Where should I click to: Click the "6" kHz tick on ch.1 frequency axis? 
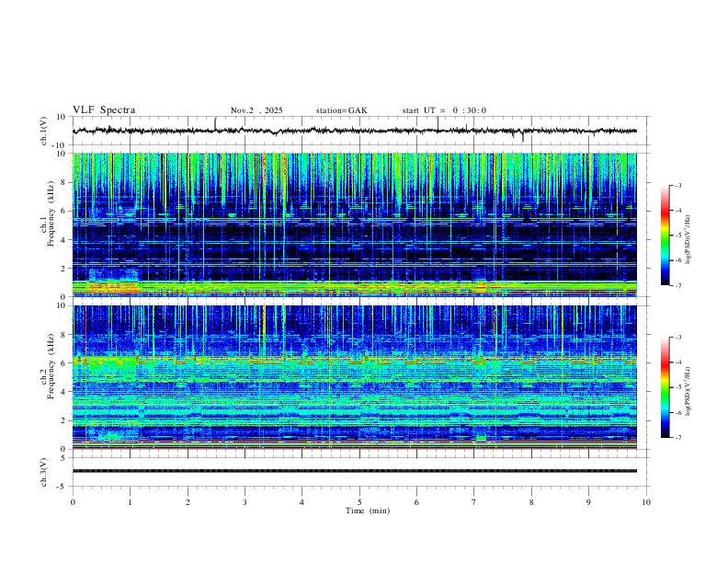pyautogui.click(x=64, y=211)
